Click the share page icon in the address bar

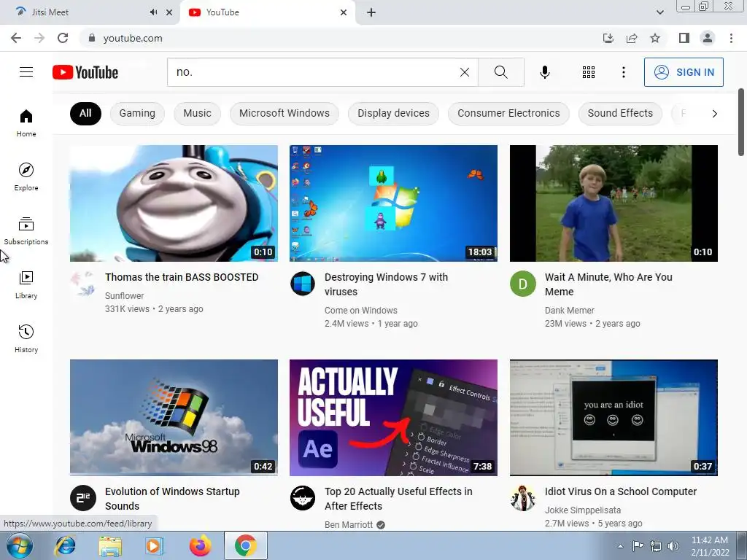point(632,38)
